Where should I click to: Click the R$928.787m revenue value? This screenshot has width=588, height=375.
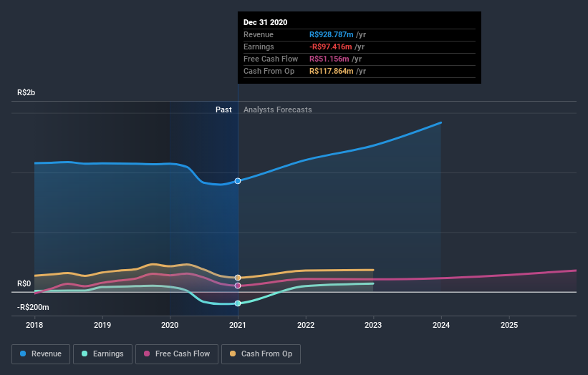[x=332, y=34]
